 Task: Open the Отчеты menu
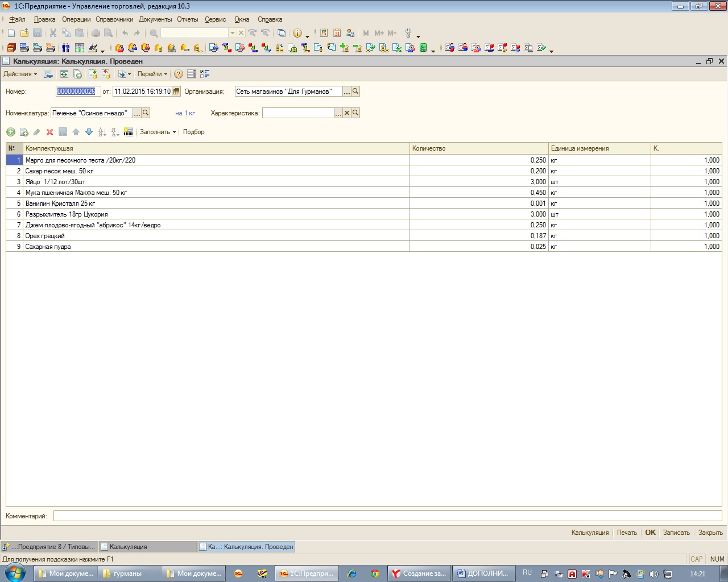187,19
